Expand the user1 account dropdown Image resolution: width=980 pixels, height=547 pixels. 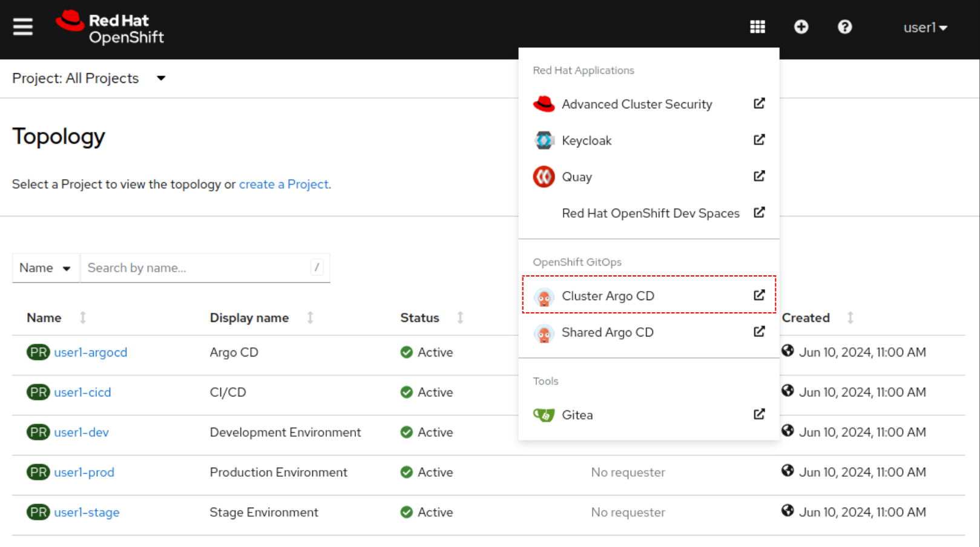coord(925,27)
